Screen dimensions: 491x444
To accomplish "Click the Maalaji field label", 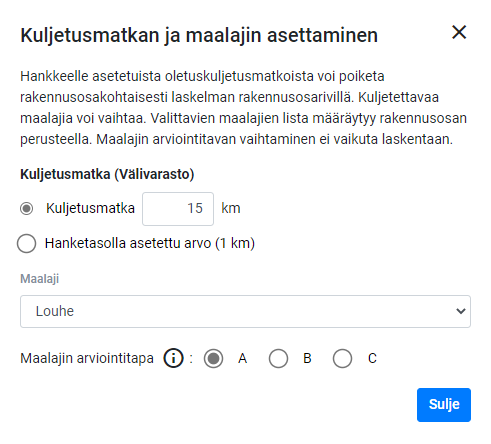I will coord(40,279).
